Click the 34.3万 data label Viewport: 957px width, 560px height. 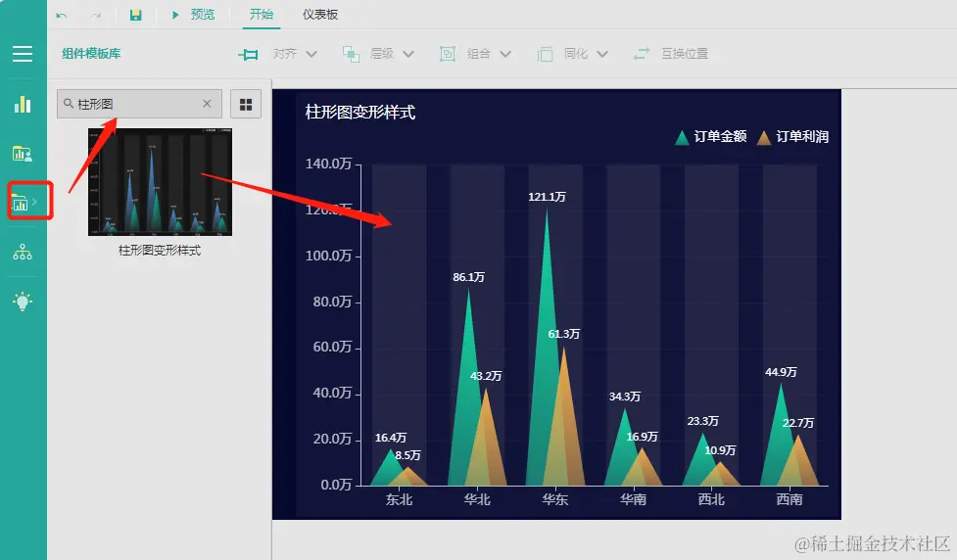point(625,397)
